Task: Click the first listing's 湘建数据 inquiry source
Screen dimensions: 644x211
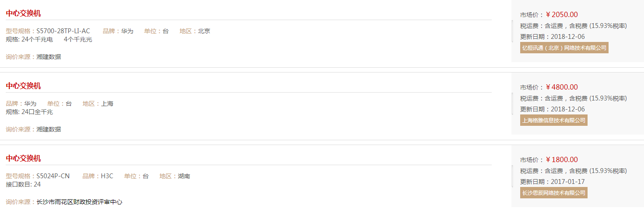Action: click(49, 57)
